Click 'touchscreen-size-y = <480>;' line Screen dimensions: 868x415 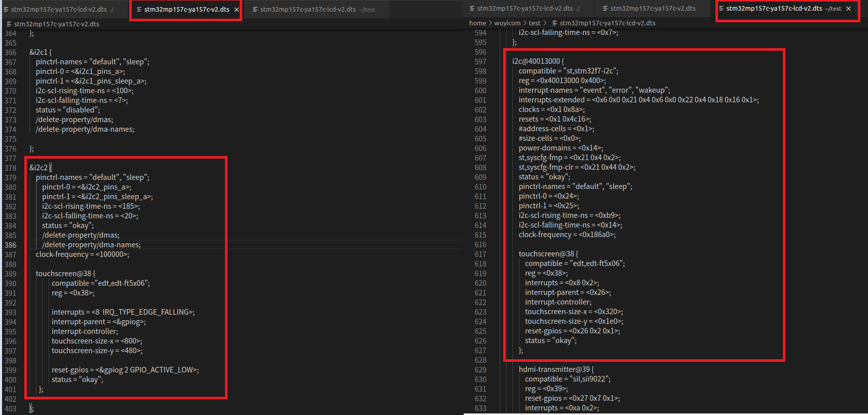click(97, 351)
